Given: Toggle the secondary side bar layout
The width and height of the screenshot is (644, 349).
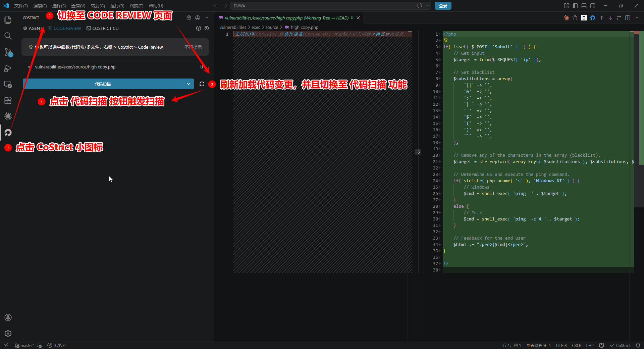Looking at the screenshot, I should point(593,6).
